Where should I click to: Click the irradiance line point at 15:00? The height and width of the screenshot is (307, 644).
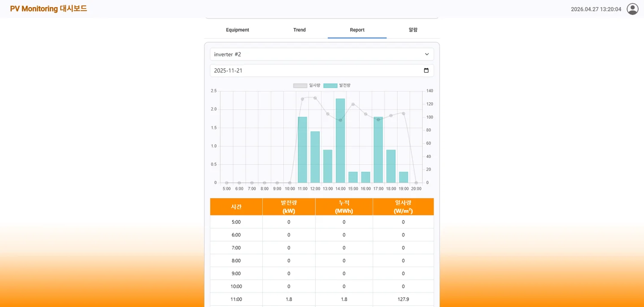(x=353, y=104)
